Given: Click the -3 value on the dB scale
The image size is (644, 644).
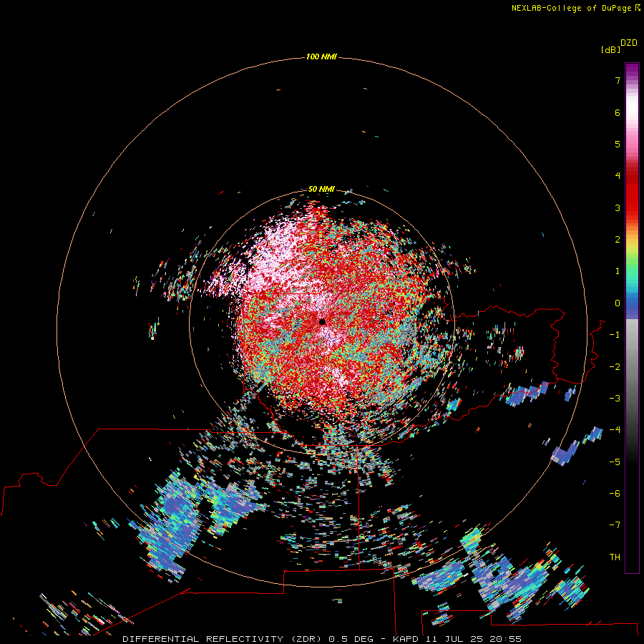Looking at the screenshot, I should pos(615,399).
